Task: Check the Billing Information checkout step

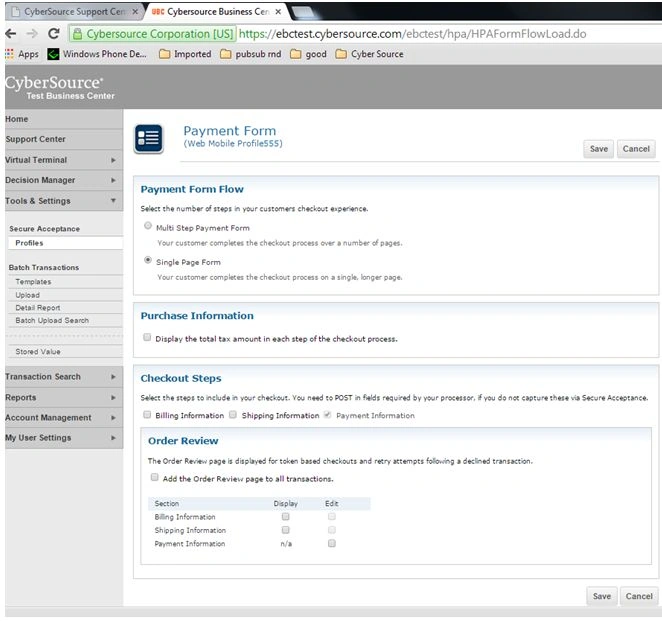Action: coord(147,414)
